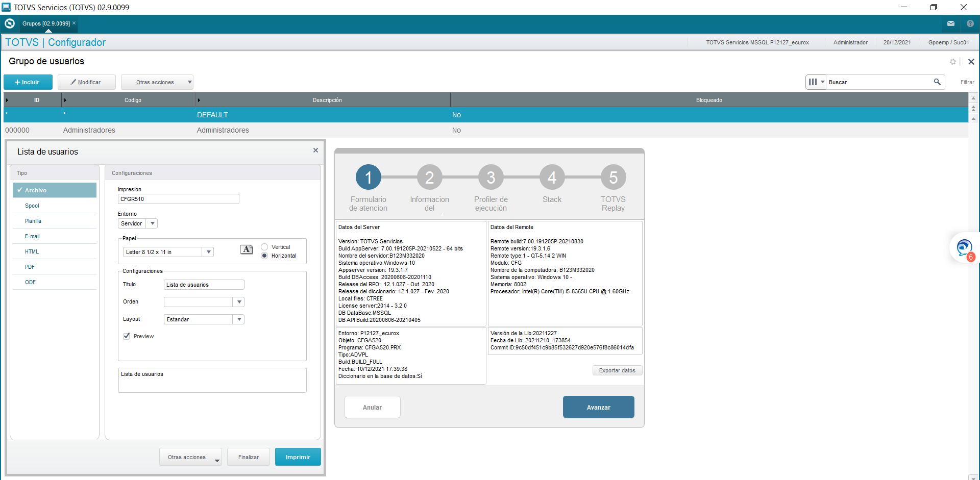Jump to first record with grid top arrow

(973, 98)
